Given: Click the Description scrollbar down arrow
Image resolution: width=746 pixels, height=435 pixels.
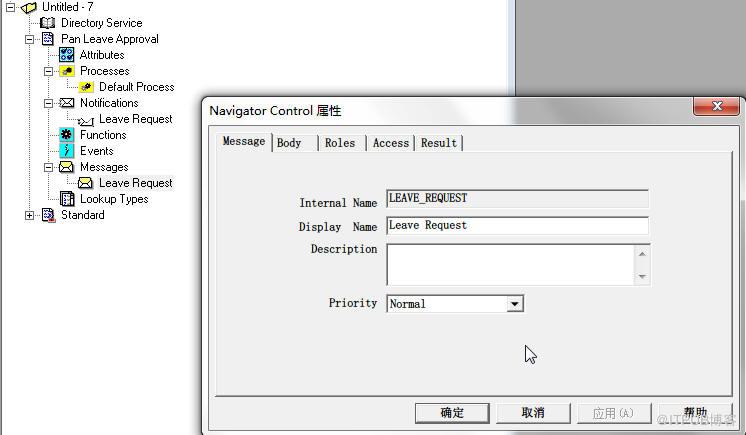Looking at the screenshot, I should coord(642,277).
